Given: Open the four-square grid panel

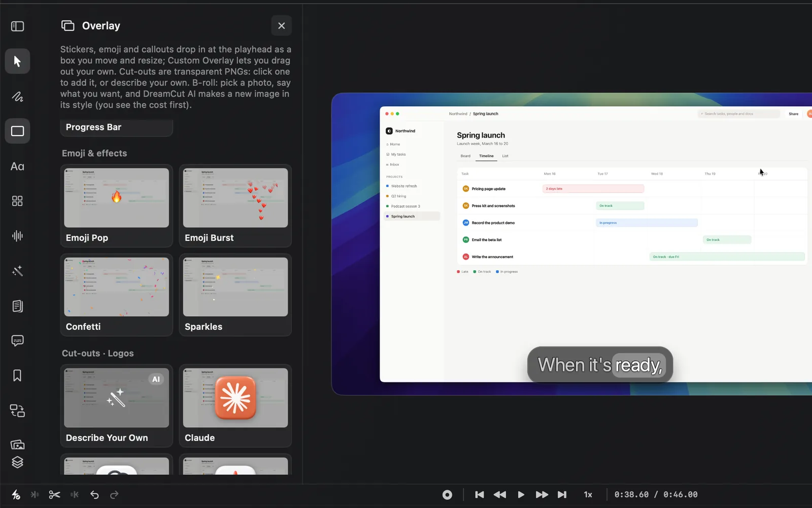Looking at the screenshot, I should pyautogui.click(x=17, y=201).
